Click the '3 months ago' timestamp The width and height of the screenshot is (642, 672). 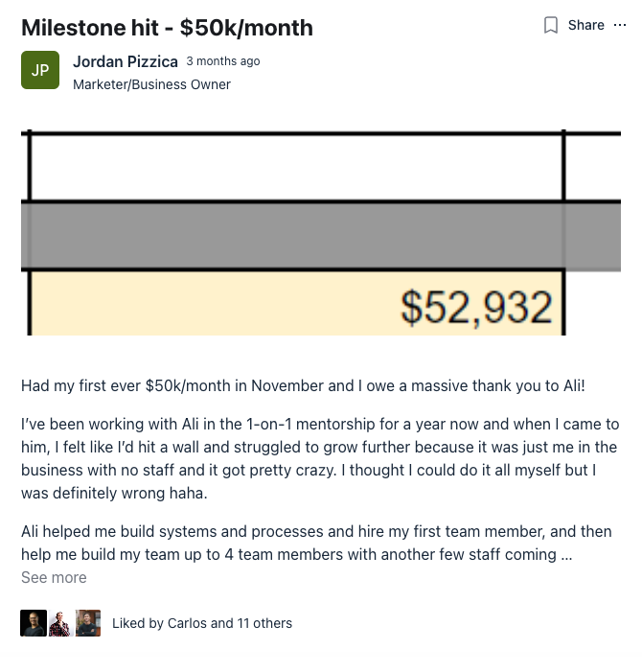point(223,61)
